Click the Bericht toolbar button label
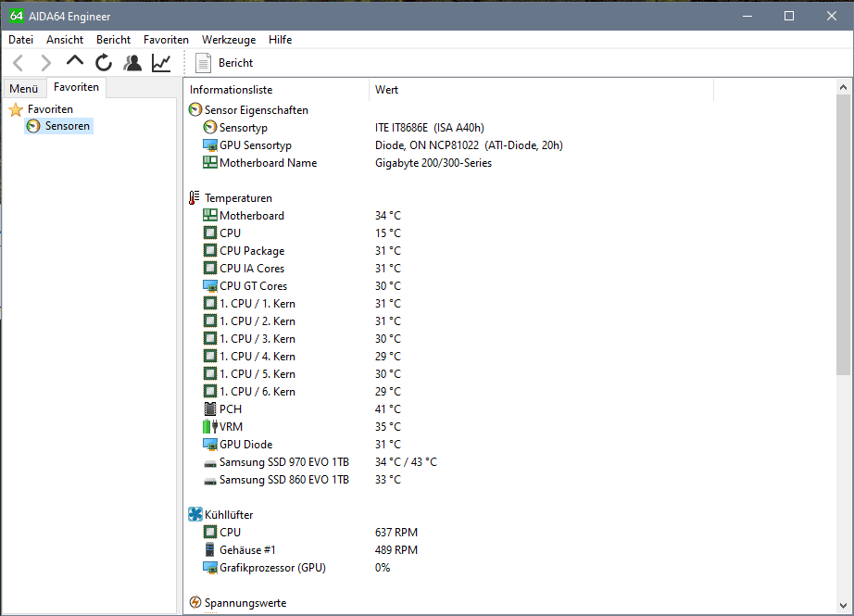 click(235, 63)
